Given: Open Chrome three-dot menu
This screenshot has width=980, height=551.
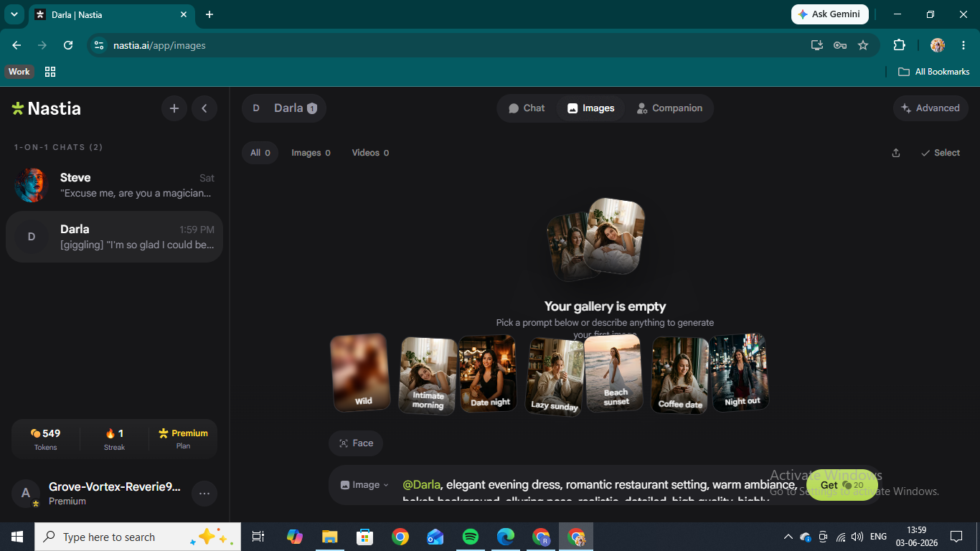Looking at the screenshot, I should click(963, 45).
